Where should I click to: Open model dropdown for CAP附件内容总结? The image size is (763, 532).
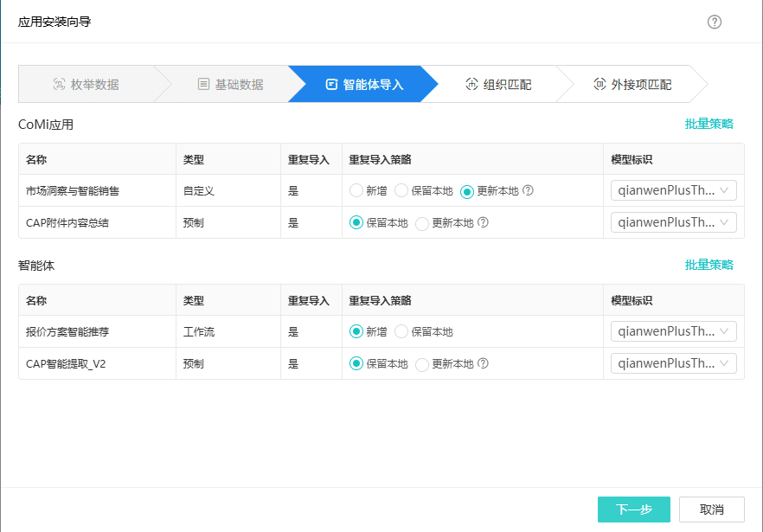tap(673, 222)
